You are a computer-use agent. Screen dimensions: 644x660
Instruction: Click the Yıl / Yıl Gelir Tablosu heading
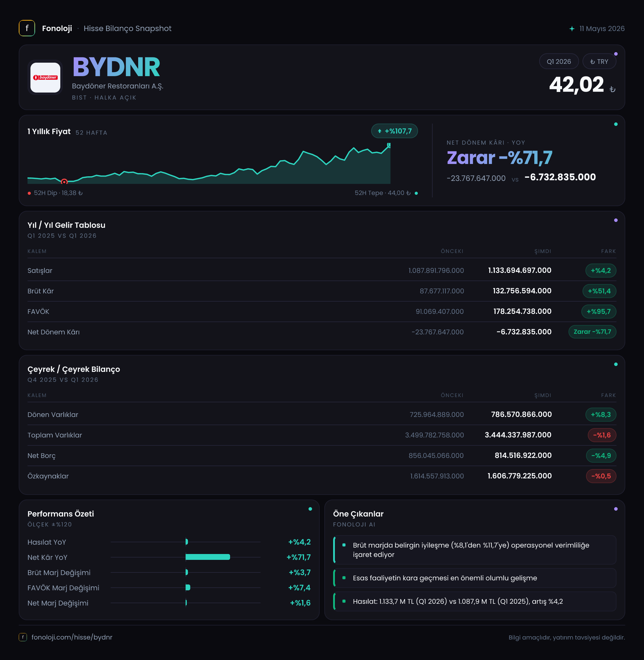pos(66,225)
